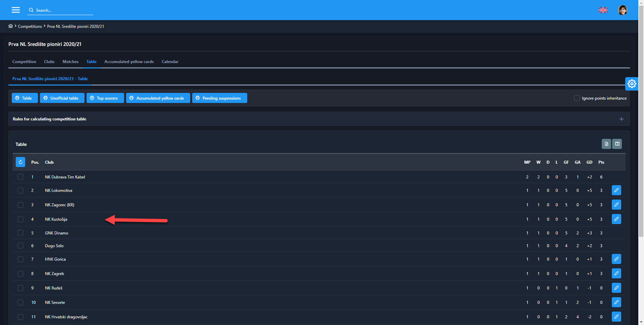
Task: Open the column chooser icon
Action: [x=617, y=144]
